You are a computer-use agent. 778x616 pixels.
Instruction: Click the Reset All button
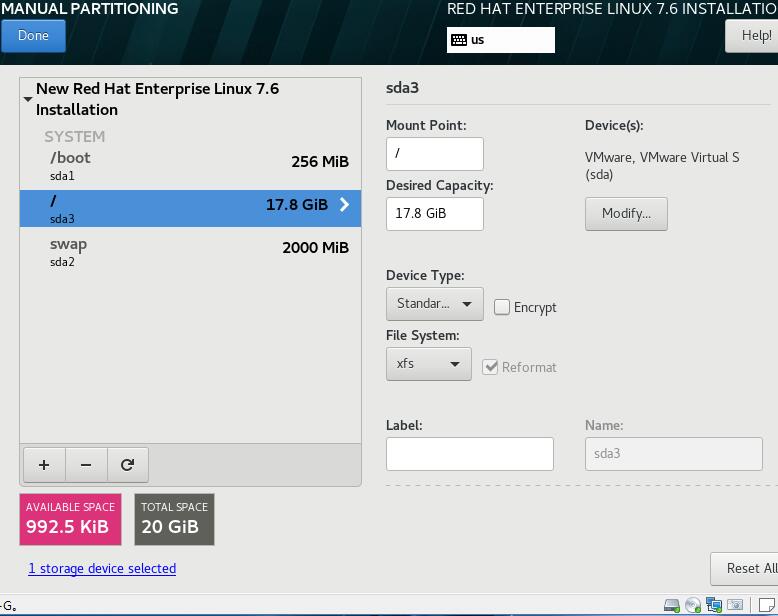(x=745, y=568)
